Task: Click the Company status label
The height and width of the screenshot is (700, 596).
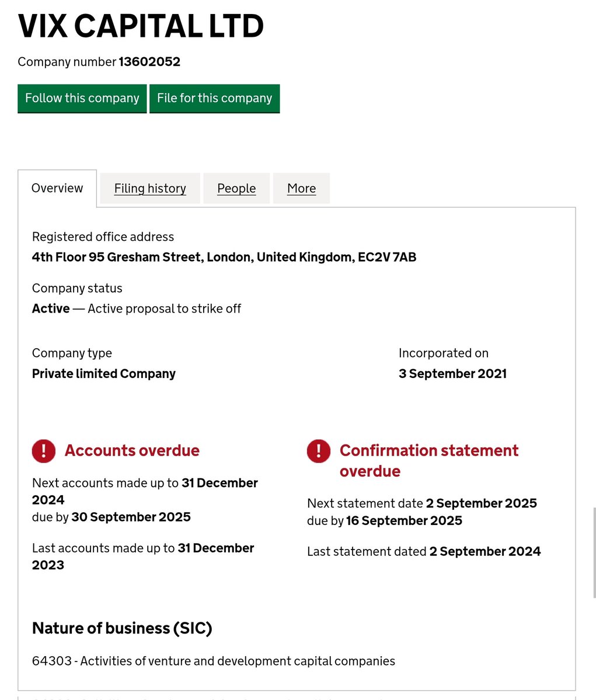Action: click(77, 288)
